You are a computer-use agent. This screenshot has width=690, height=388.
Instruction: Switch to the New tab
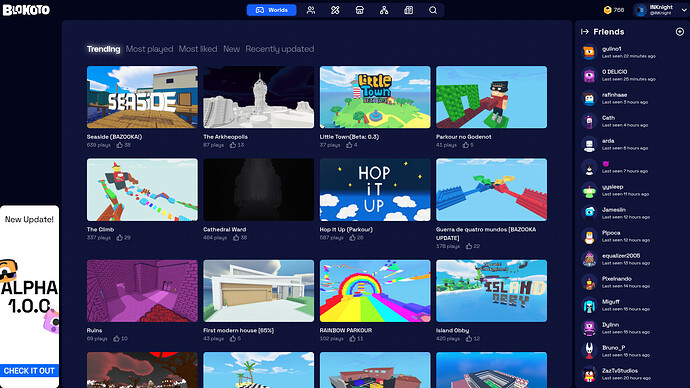tap(231, 49)
